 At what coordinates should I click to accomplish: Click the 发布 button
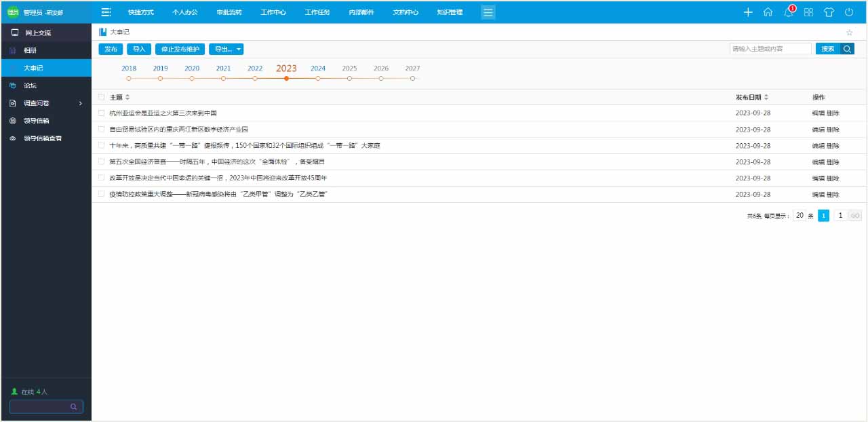point(111,49)
